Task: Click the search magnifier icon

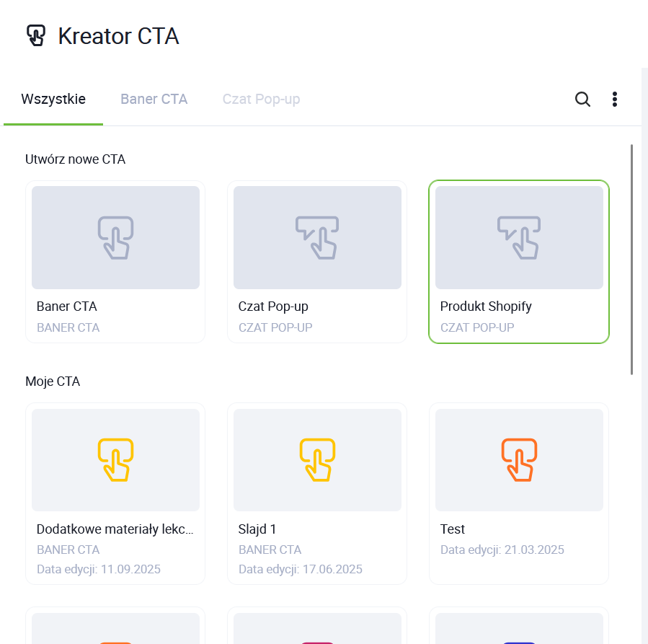Action: pos(582,100)
